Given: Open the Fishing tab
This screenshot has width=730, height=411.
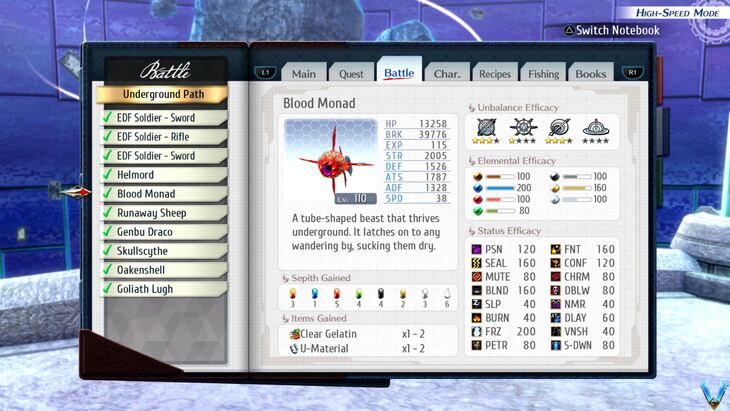Looking at the screenshot, I should [543, 73].
